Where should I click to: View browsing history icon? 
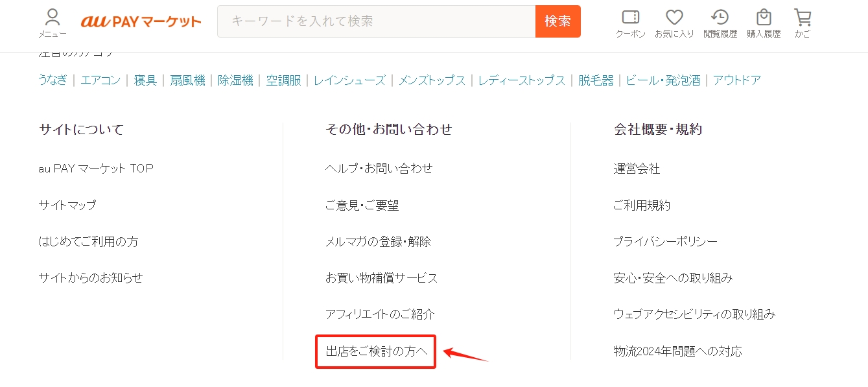click(x=720, y=23)
